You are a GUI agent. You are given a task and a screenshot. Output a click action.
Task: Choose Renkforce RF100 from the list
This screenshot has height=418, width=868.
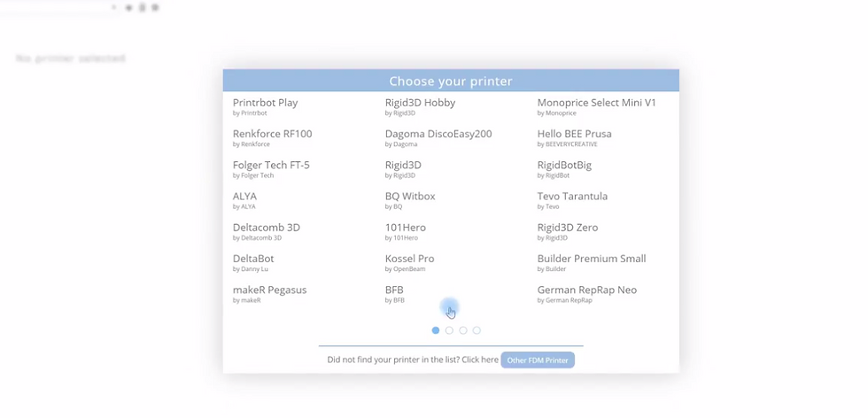coord(273,138)
